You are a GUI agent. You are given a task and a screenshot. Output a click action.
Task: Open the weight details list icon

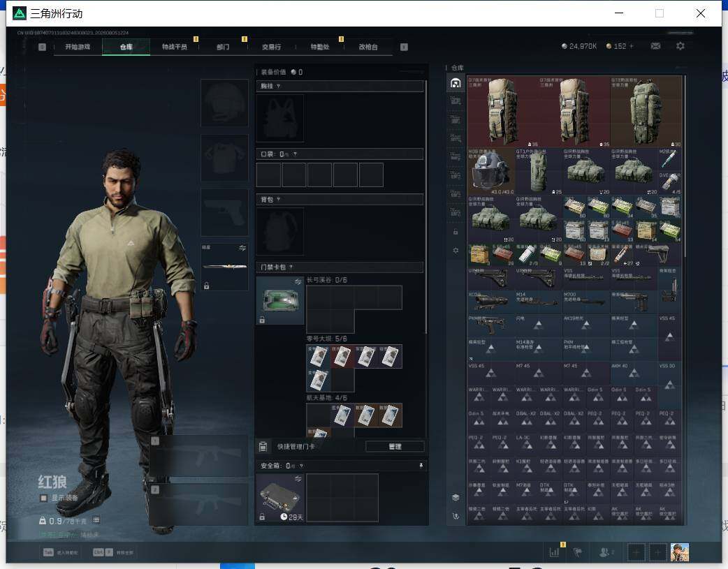click(96, 520)
